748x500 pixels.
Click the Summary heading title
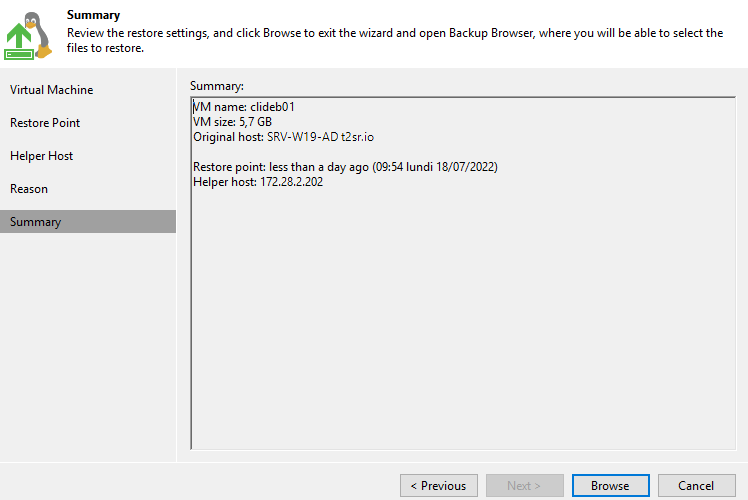pyautogui.click(x=94, y=15)
